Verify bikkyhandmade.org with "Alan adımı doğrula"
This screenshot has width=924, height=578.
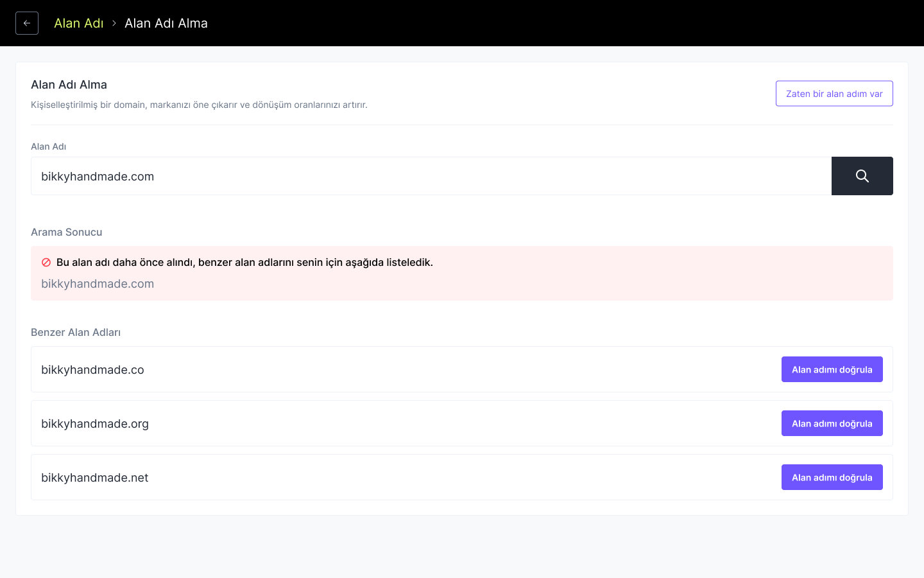[x=832, y=423]
